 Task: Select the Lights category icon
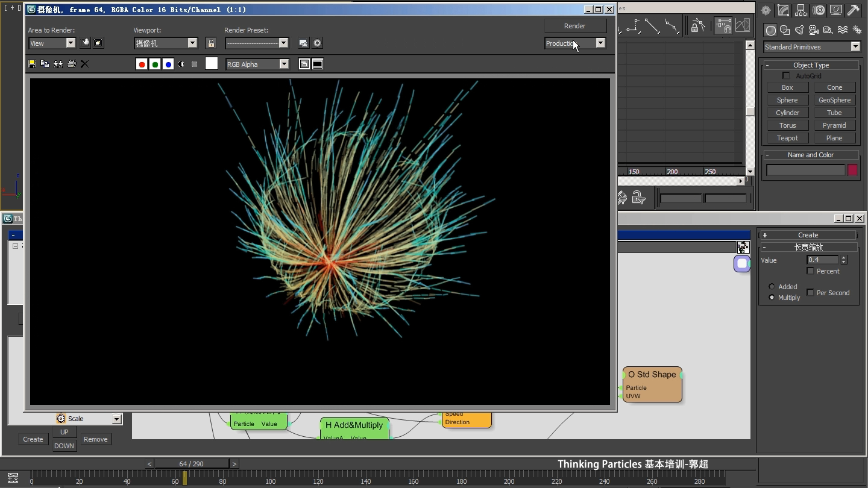pos(799,30)
